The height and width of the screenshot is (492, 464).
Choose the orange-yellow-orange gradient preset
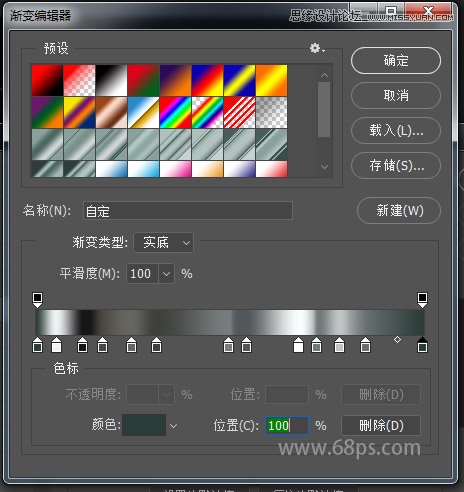[271, 80]
